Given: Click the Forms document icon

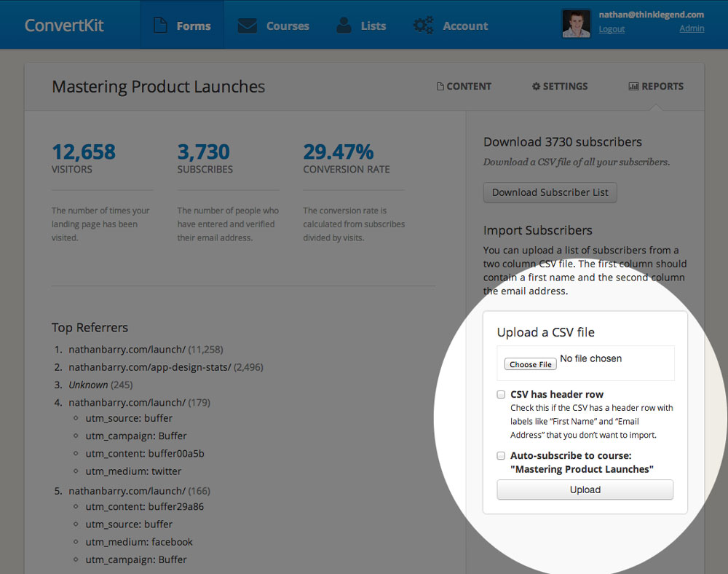Looking at the screenshot, I should click(x=160, y=25).
